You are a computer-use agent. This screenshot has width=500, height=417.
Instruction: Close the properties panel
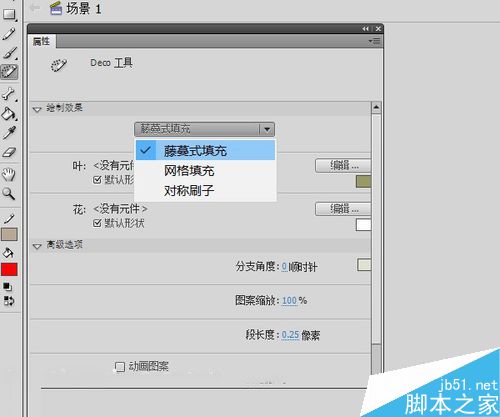[x=378, y=29]
